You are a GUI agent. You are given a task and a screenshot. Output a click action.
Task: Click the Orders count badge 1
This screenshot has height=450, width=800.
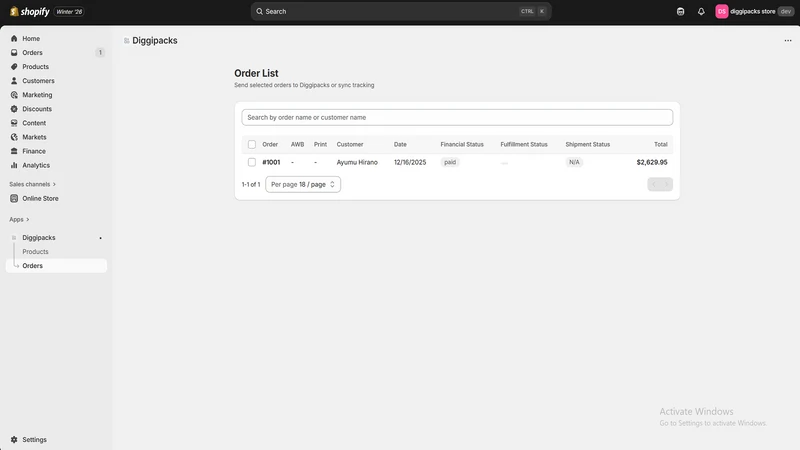coord(100,53)
